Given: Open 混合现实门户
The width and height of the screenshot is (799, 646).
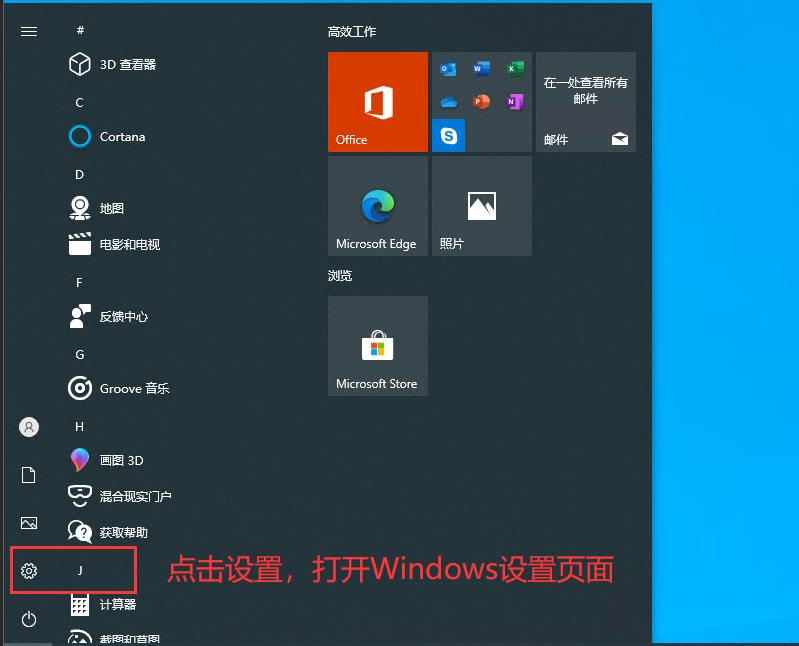Looking at the screenshot, I should [120, 496].
